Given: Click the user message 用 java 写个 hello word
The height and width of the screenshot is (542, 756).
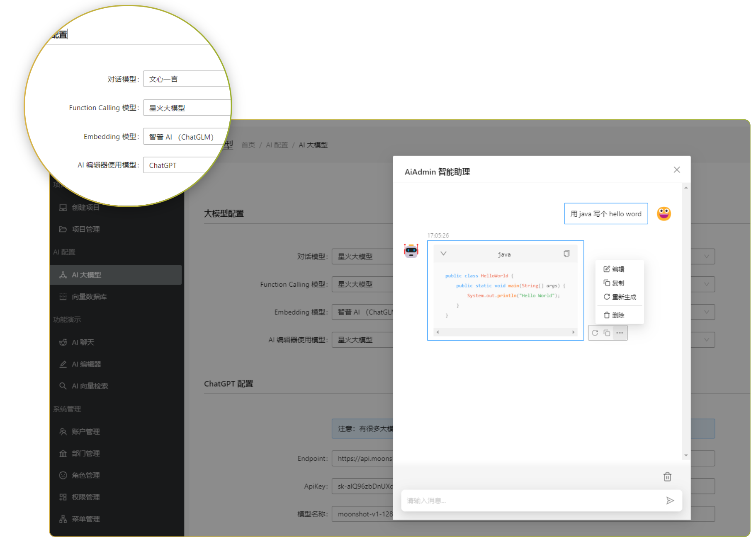Looking at the screenshot, I should (x=606, y=214).
